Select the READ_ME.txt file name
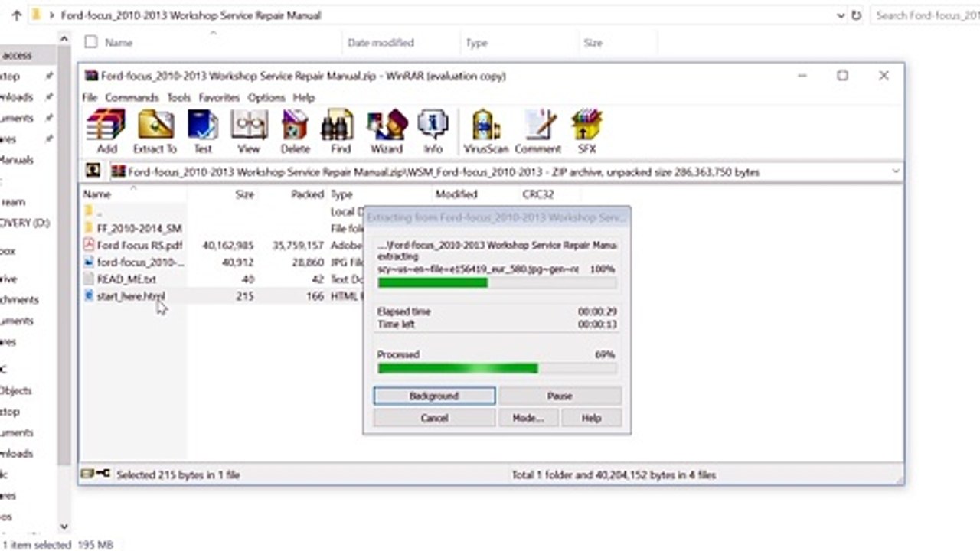Image resolution: width=980 pixels, height=551 pixels. [x=126, y=279]
